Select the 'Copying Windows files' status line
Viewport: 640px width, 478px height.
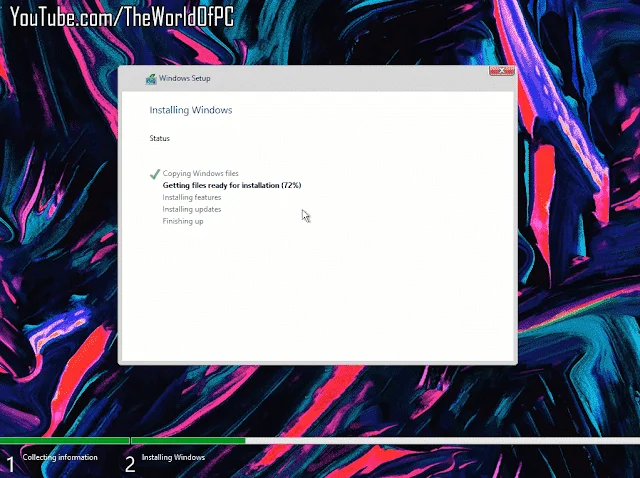coord(200,173)
